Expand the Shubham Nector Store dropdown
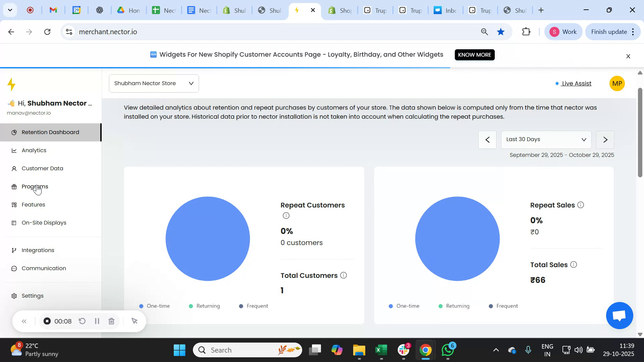Image resolution: width=644 pixels, height=362 pixels. click(154, 83)
